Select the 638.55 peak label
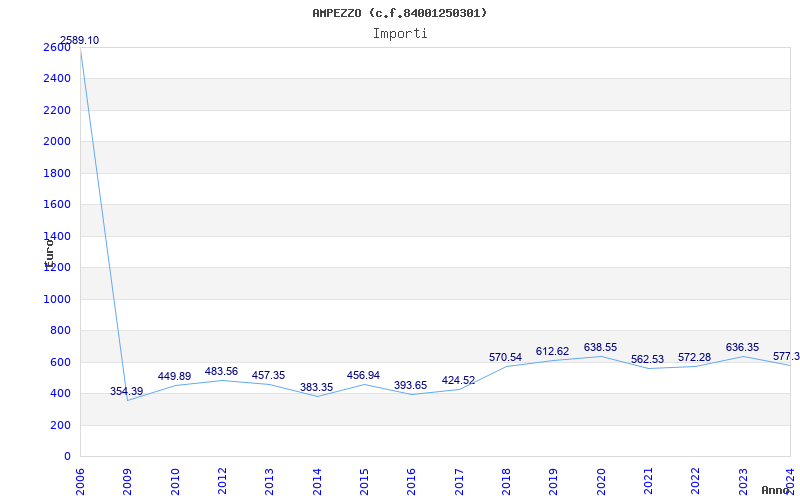 600,347
